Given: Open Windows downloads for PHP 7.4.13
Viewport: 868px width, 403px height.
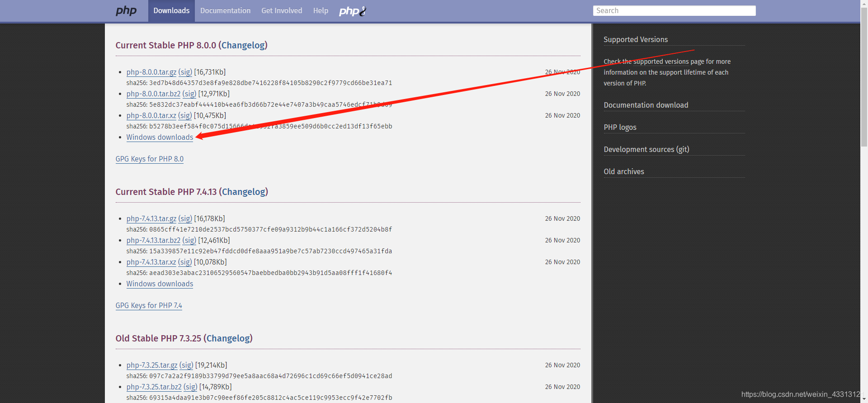Looking at the screenshot, I should pyautogui.click(x=160, y=284).
